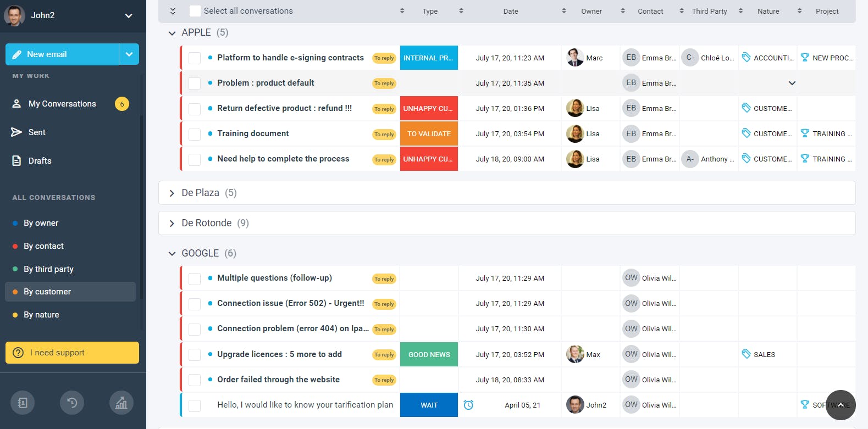Click the collapse-all groups double chevron icon

[173, 11]
